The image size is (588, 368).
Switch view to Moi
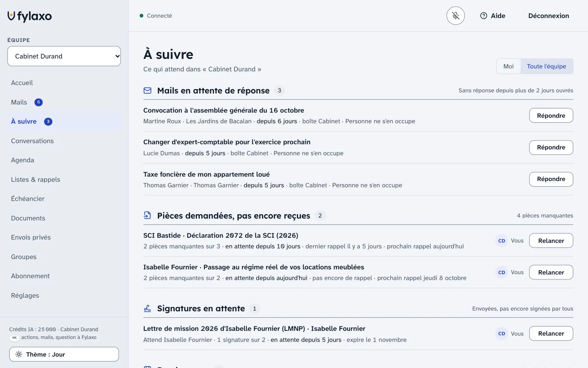pyautogui.click(x=509, y=66)
